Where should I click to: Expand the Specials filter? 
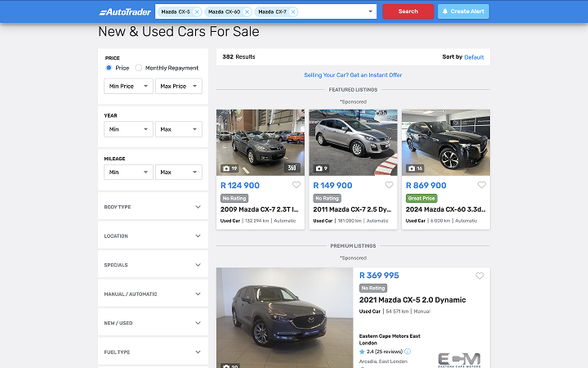click(153, 265)
